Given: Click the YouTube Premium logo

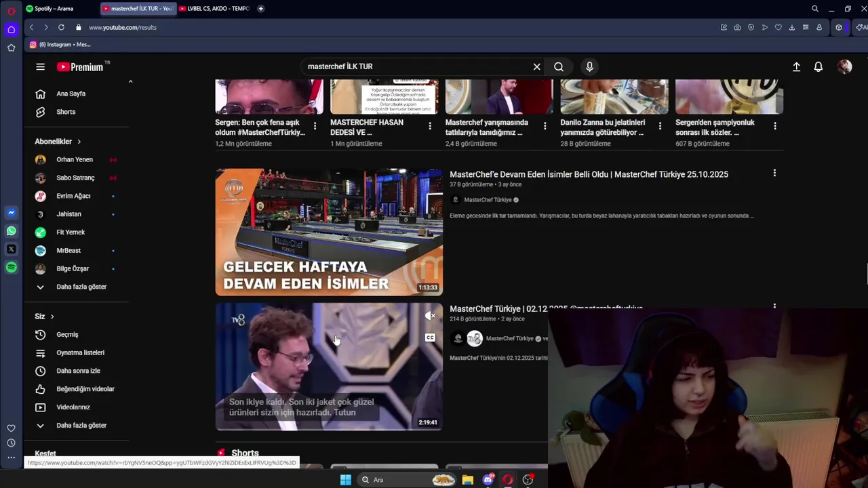Looking at the screenshot, I should click(x=80, y=66).
